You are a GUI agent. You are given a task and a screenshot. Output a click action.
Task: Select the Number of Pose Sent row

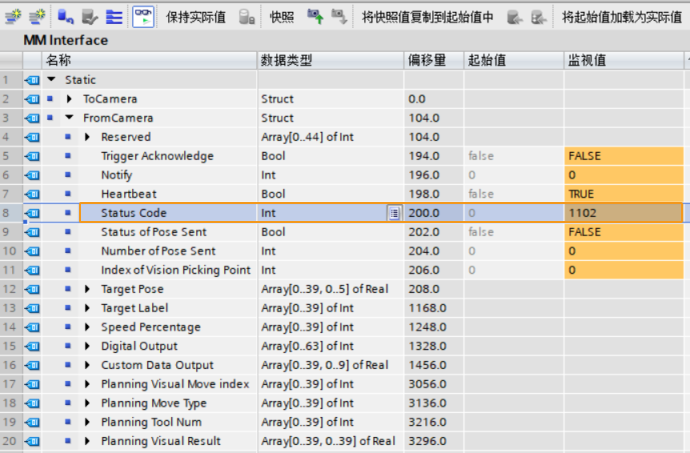click(158, 251)
